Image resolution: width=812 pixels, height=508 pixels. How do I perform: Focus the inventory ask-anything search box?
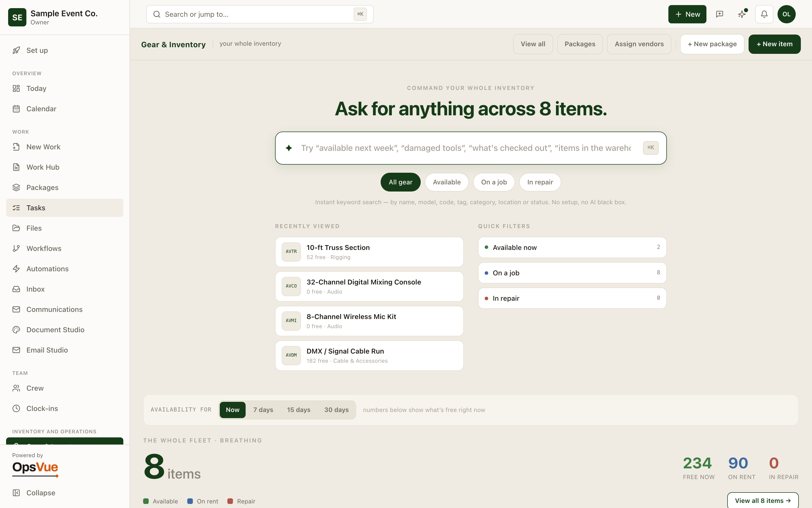click(x=471, y=148)
